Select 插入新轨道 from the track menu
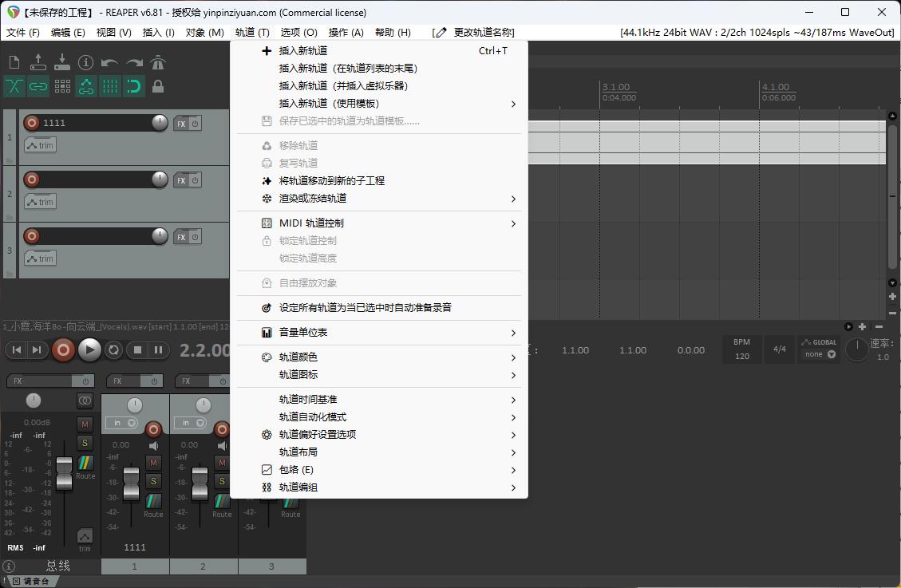This screenshot has height=588, width=901. click(x=303, y=51)
